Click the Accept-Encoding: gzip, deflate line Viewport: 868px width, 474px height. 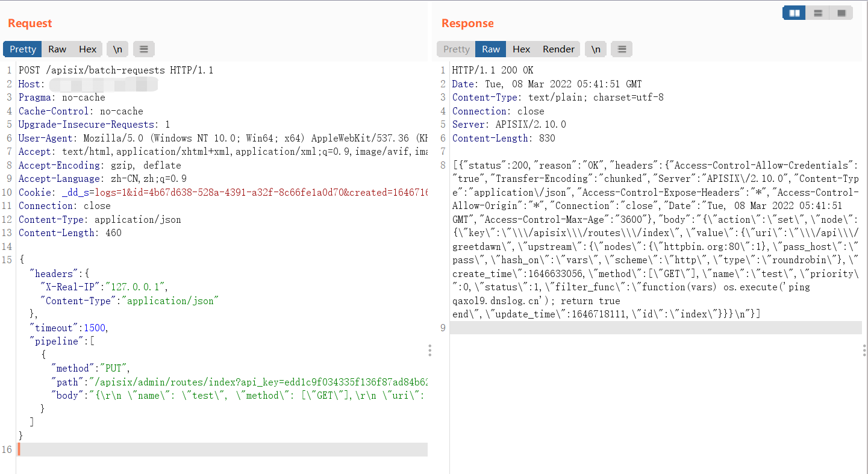[x=100, y=166]
